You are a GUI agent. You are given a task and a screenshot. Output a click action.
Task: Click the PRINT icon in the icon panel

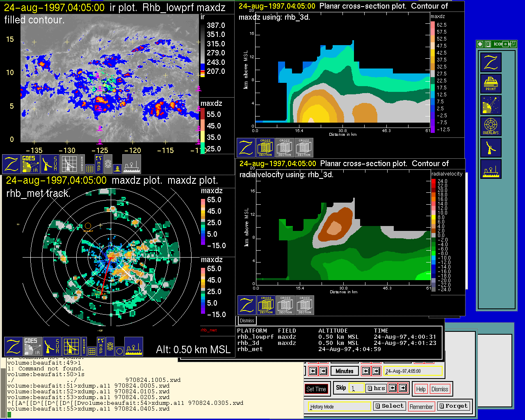pos(491,84)
